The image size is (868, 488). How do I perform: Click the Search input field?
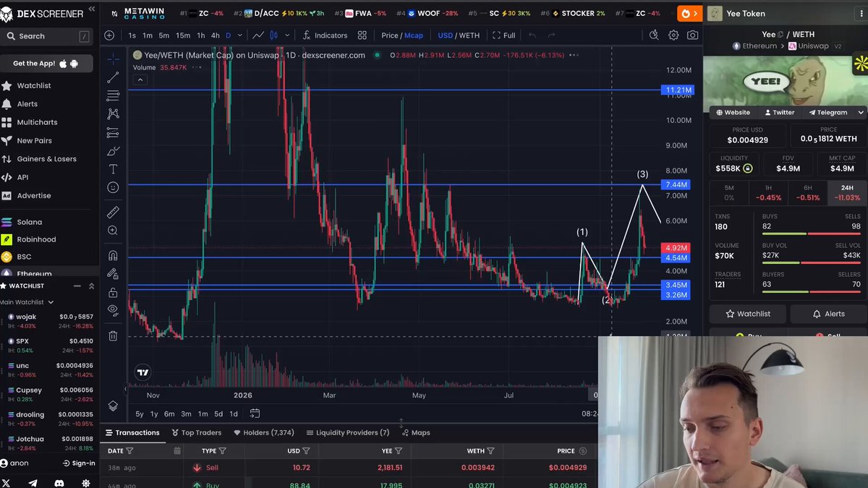click(x=48, y=36)
